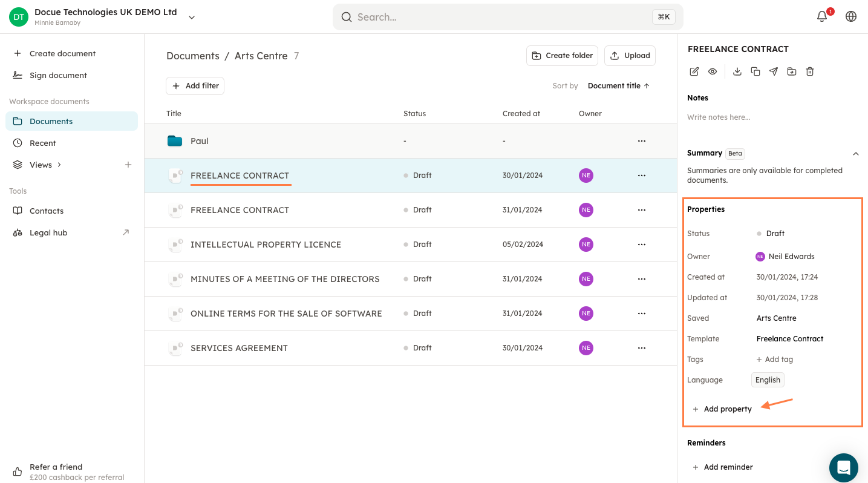Download the document via download icon
Screen dimensions: 868x483
(737, 71)
